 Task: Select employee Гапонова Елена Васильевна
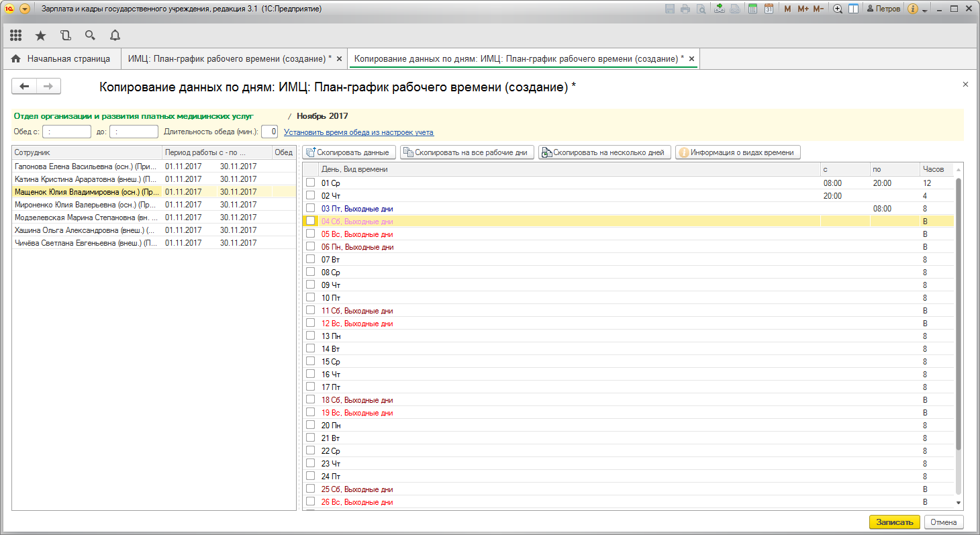tap(85, 166)
